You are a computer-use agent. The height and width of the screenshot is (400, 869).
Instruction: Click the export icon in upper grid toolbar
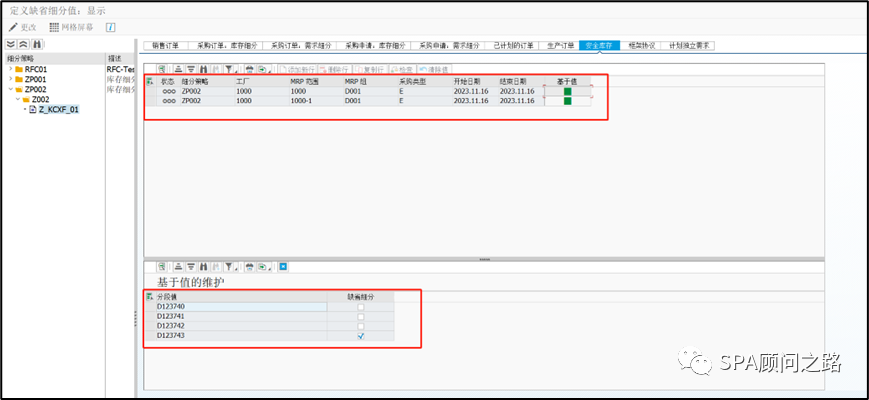pyautogui.click(x=263, y=69)
